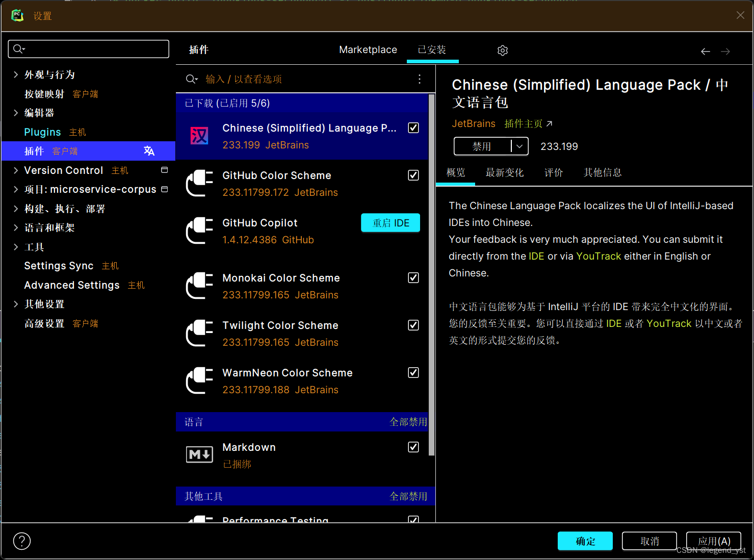Click the plugin list vertical scrollbar
Image resolution: width=754 pixels, height=560 pixels.
point(432,274)
